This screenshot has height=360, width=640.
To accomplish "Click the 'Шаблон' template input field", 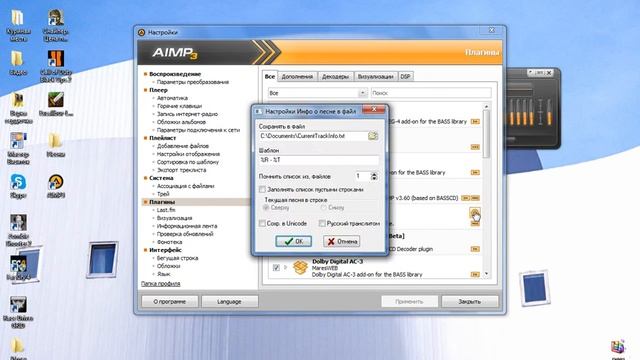I will (319, 160).
